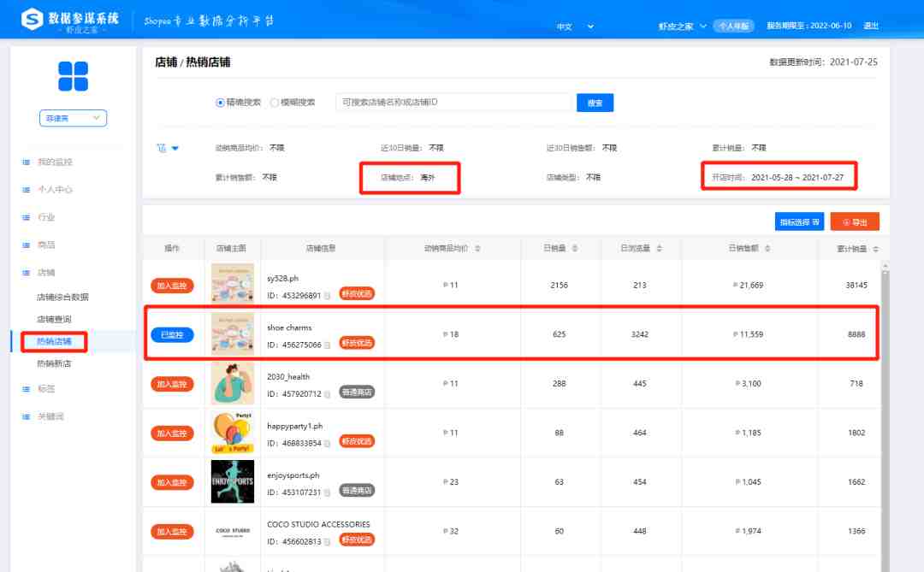
Task: Open the happyparty1.ph shop thumbnail
Action: click(233, 433)
